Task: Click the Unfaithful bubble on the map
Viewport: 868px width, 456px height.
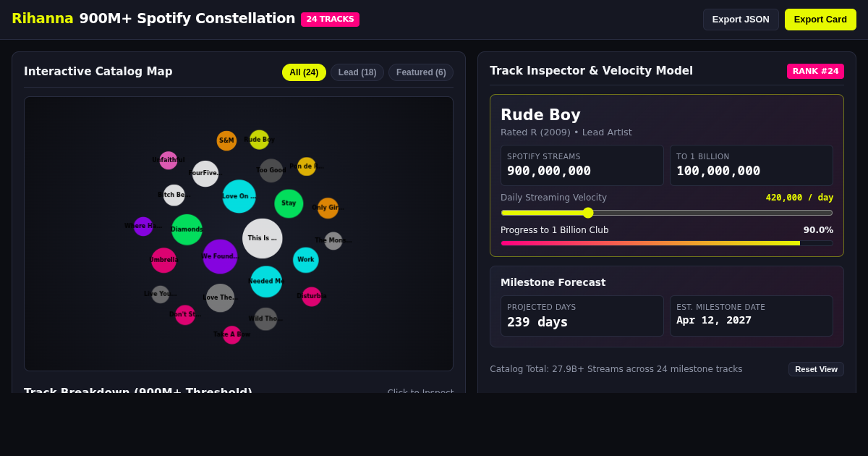Action: point(169,160)
